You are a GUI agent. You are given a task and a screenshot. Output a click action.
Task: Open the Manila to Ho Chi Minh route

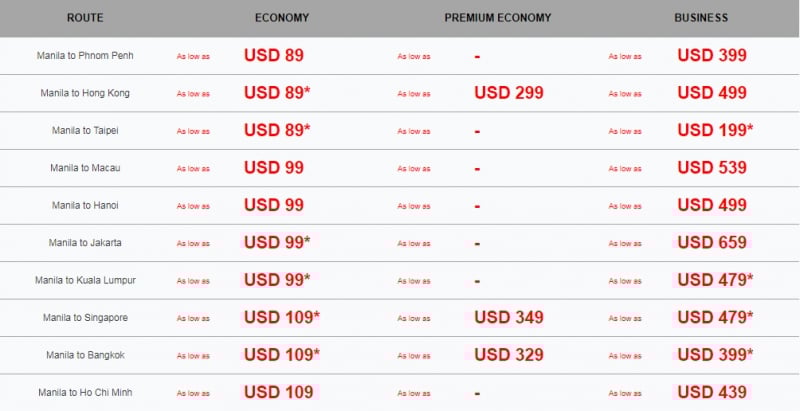(85, 393)
